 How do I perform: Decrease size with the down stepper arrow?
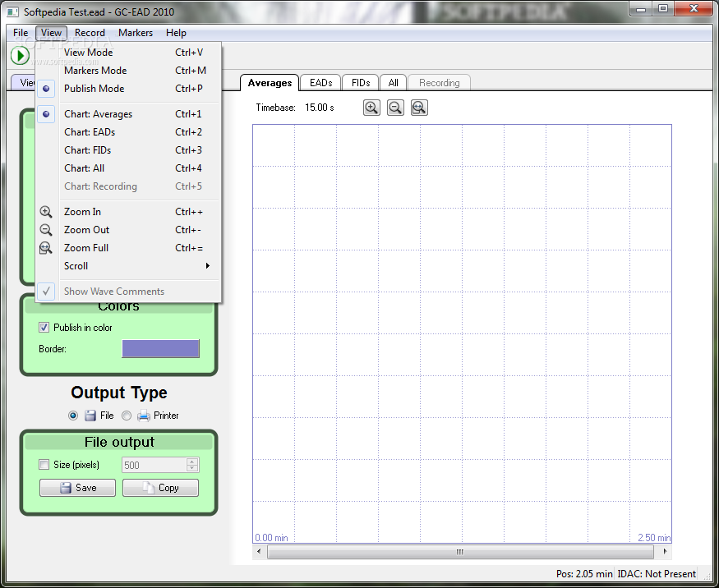pos(192,468)
